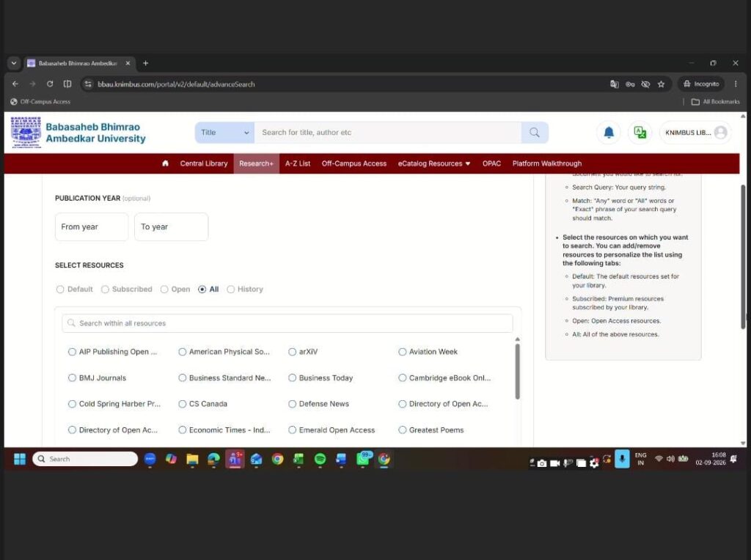Tick the AIP Publishing Open resource option
Screen dimensions: 751x560
pyautogui.click(x=72, y=352)
